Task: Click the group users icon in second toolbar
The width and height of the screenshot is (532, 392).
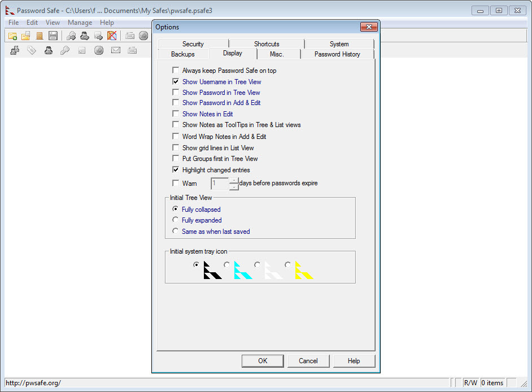Action: coord(15,51)
